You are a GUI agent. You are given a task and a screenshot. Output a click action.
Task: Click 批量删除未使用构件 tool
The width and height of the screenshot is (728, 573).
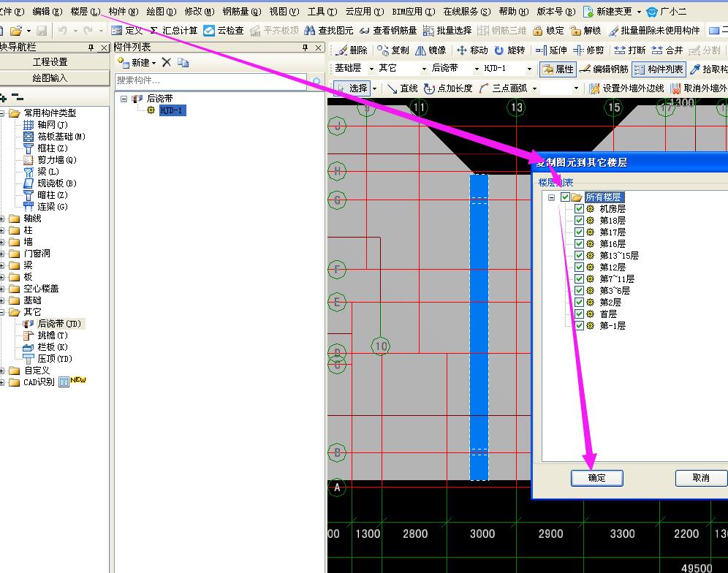[x=654, y=31]
